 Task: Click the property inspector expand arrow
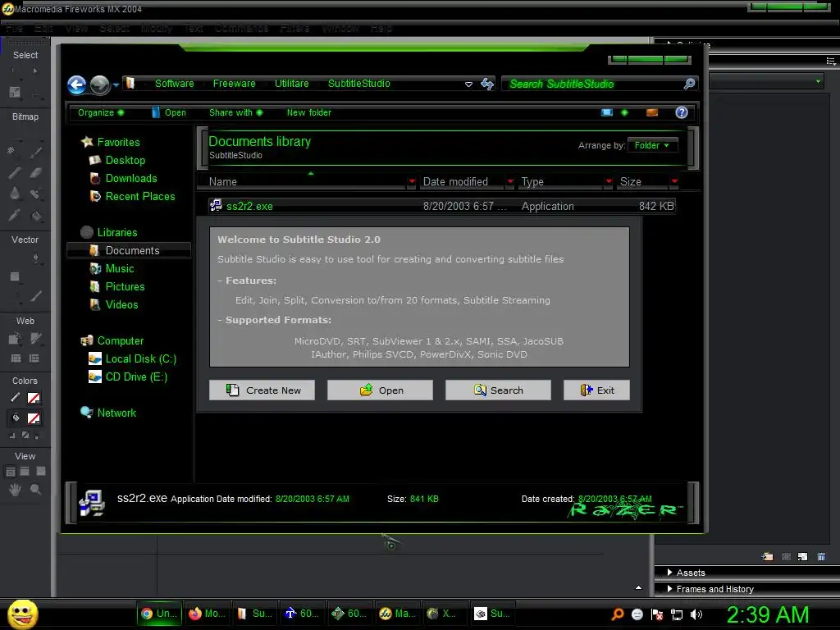638,587
